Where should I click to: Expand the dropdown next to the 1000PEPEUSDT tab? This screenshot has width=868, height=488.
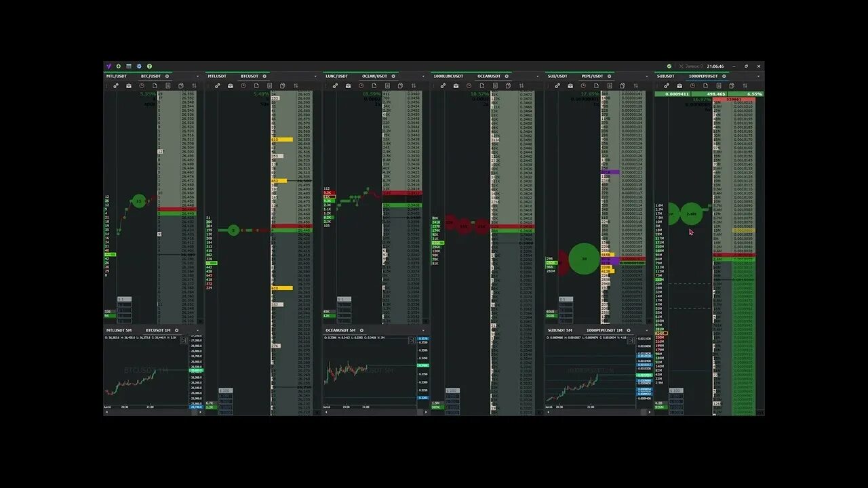[758, 77]
